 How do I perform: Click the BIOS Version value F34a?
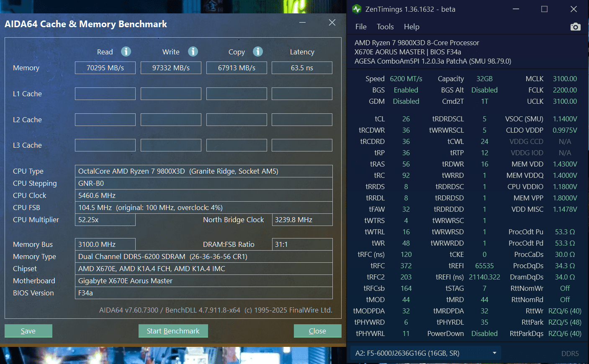(204, 293)
